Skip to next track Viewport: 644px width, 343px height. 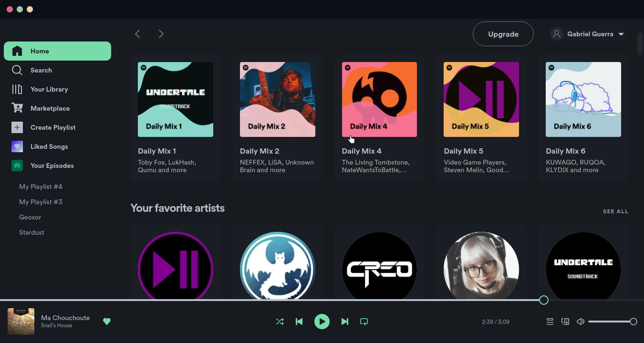(x=345, y=322)
